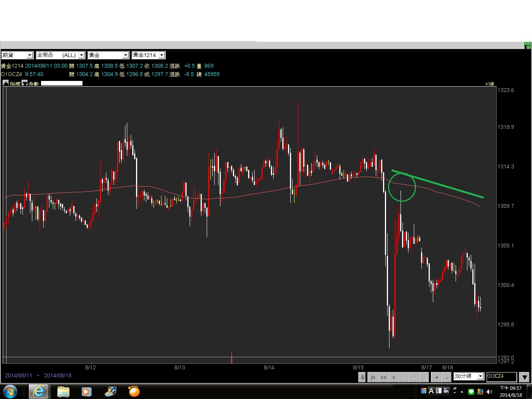Click the 1323.6 price axis label
This screenshot has width=532, height=399.
[x=506, y=90]
